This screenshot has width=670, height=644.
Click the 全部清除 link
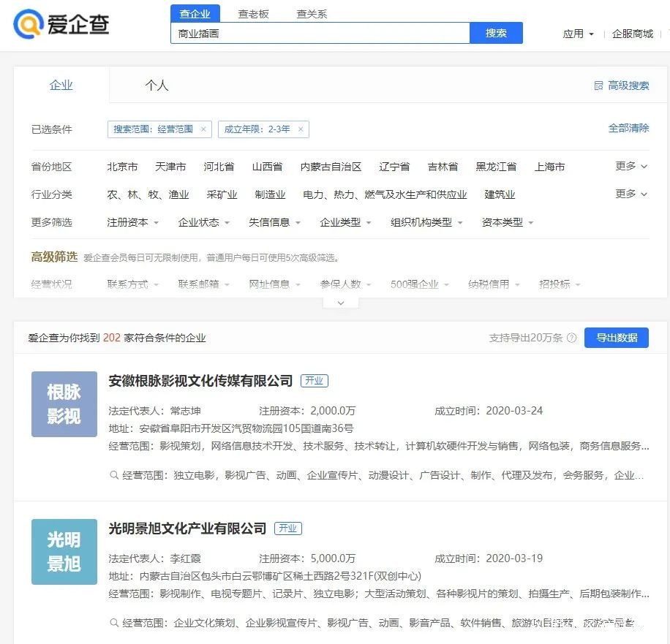628,128
